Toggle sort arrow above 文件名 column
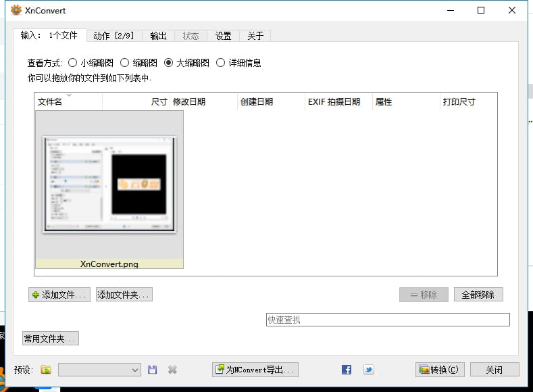 coord(69,95)
